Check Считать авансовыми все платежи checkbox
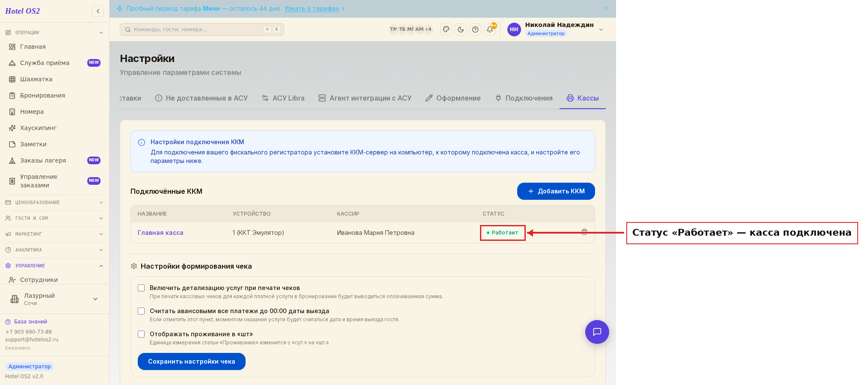 point(141,311)
